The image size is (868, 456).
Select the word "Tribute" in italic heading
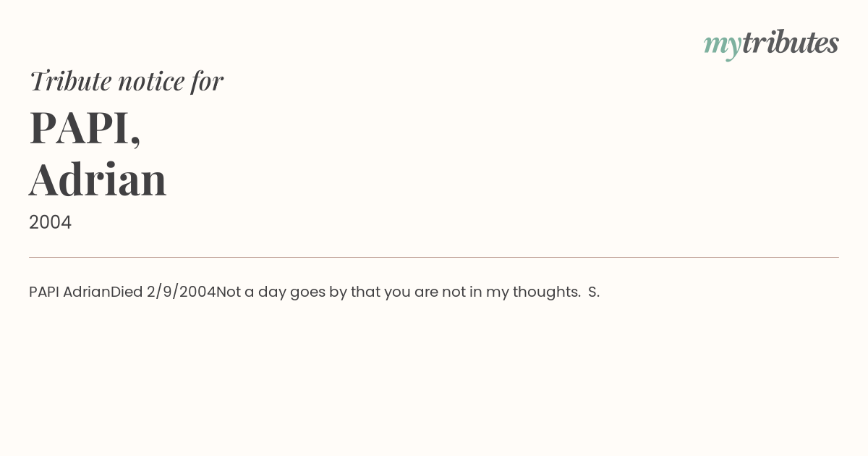click(x=70, y=81)
